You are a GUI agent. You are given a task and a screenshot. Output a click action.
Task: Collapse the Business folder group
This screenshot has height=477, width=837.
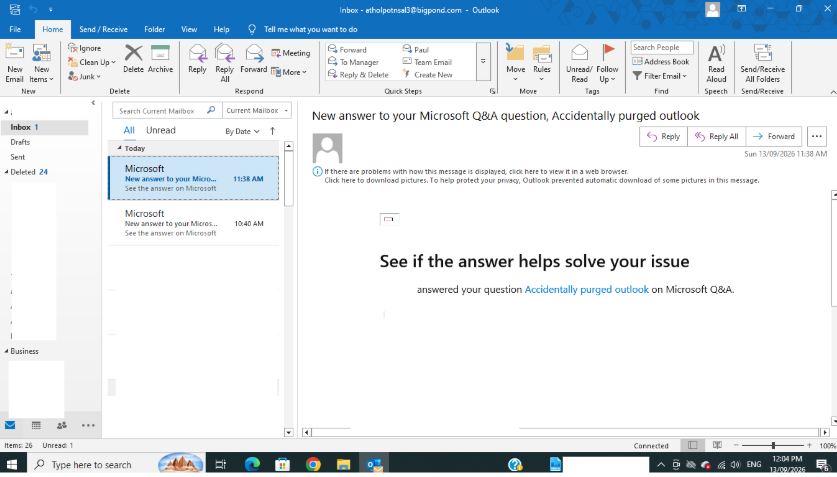coord(6,351)
